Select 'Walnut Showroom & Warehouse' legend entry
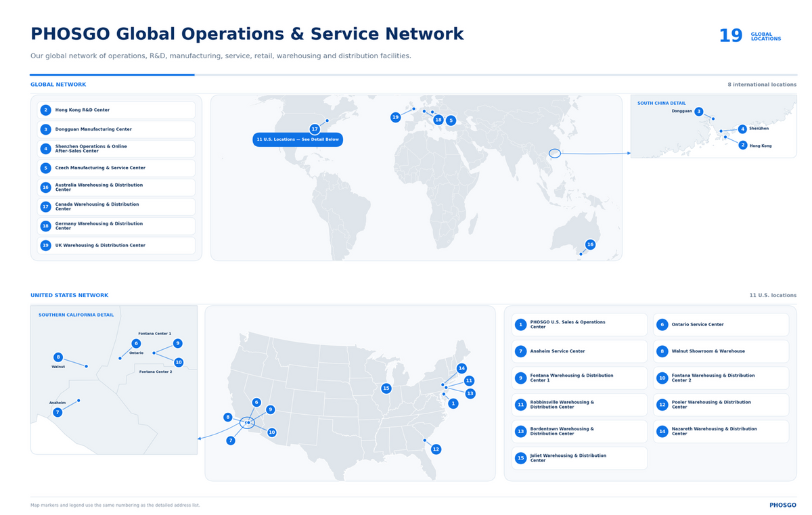 (721, 351)
